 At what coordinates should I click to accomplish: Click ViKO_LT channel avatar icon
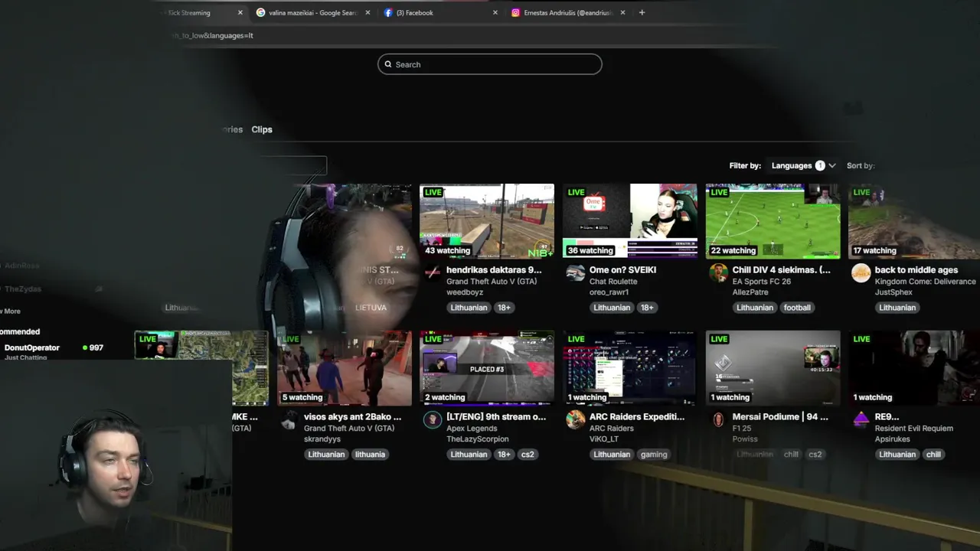[x=576, y=419]
